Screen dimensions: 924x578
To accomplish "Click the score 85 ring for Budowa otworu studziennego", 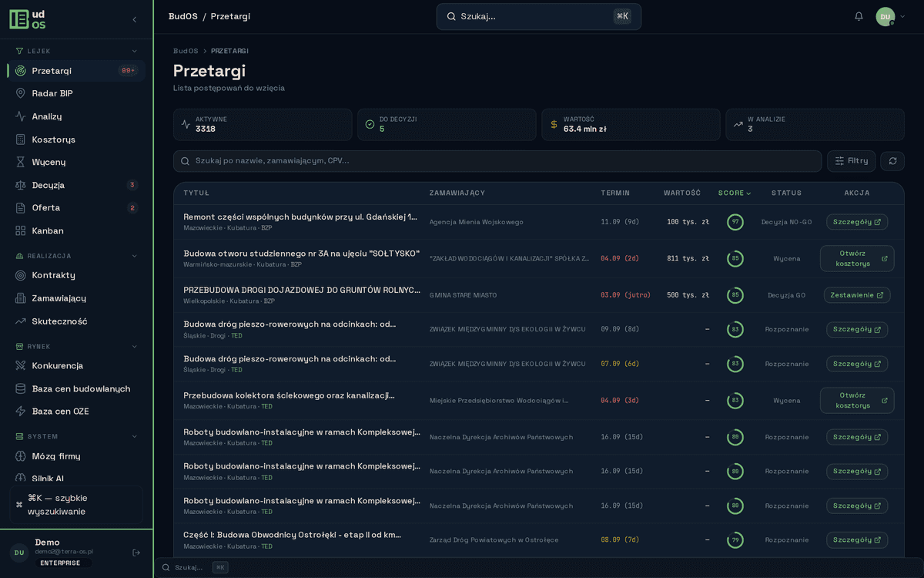I will coord(735,258).
